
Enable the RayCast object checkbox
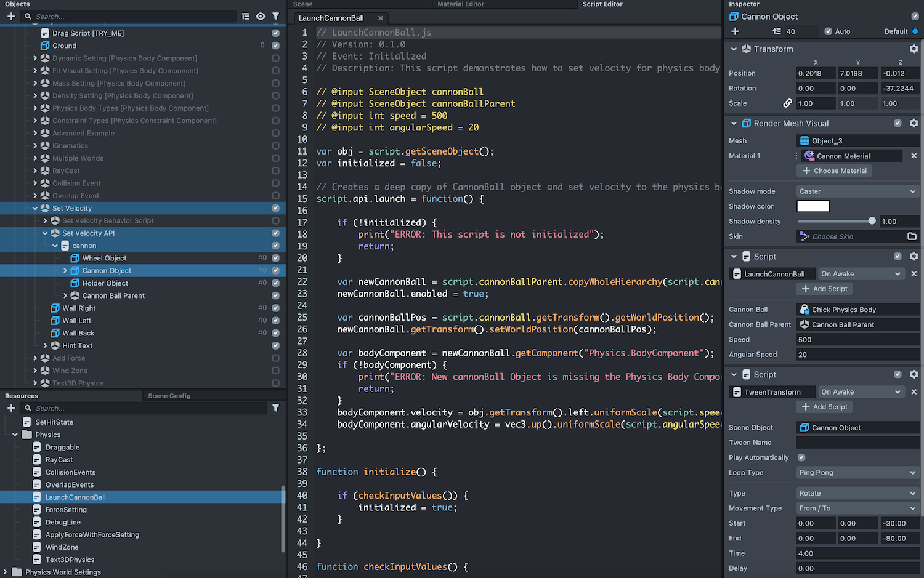[275, 171]
